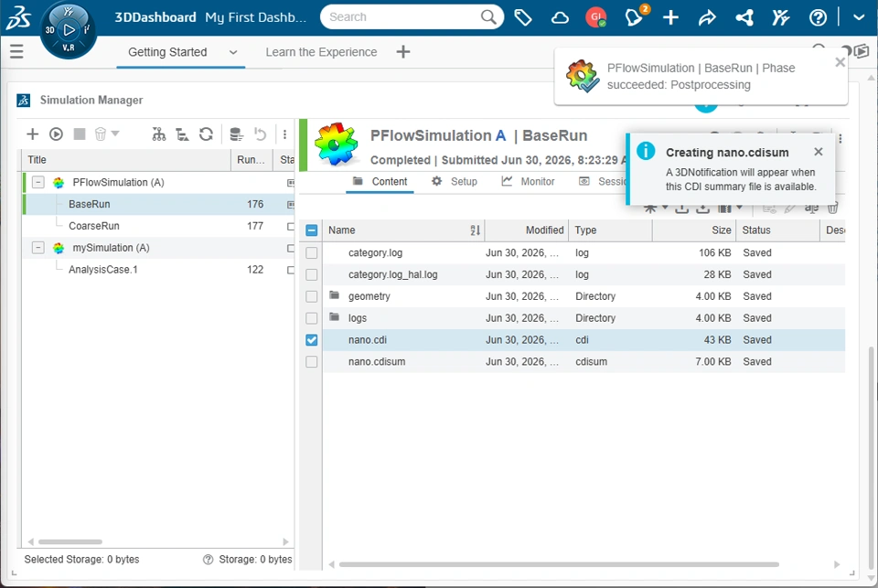Click the compass center play button
The image size is (878, 588).
pyautogui.click(x=69, y=29)
